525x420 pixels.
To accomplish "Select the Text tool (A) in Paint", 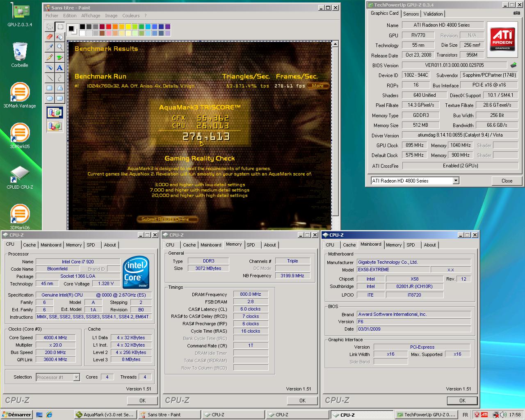I will click(60, 68).
